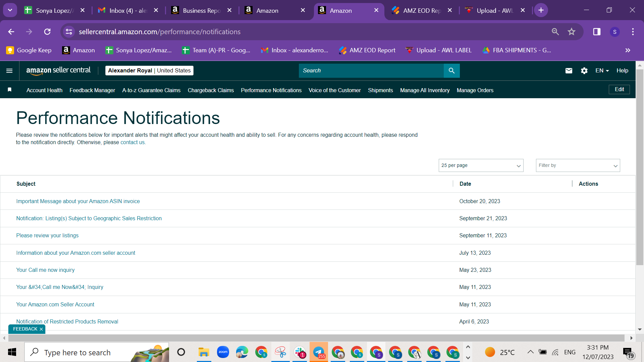Screen dimensions: 644x362
Task: Switch to the AMZ EOD Report tab
Action: point(422,10)
